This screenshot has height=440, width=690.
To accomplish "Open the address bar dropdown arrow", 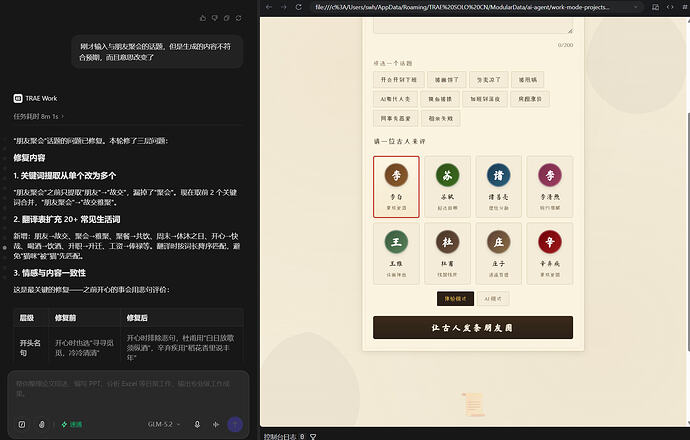I will [x=635, y=7].
